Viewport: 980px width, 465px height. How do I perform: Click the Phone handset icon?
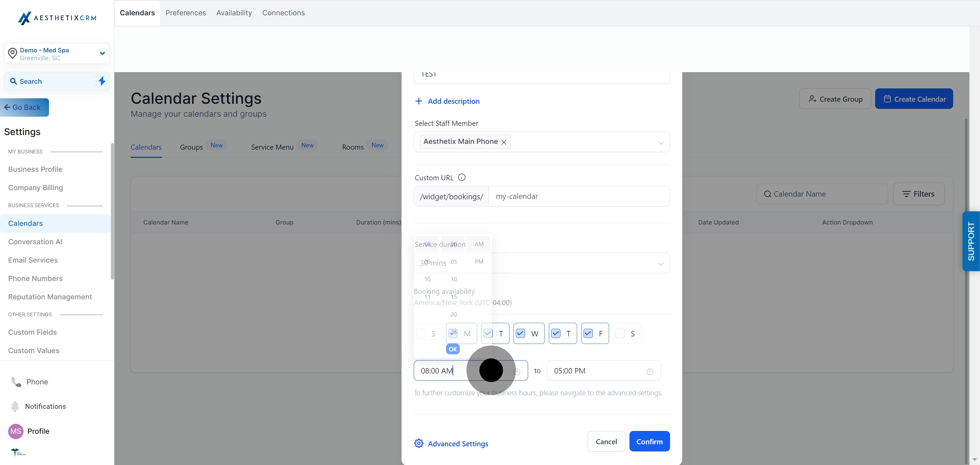point(16,382)
